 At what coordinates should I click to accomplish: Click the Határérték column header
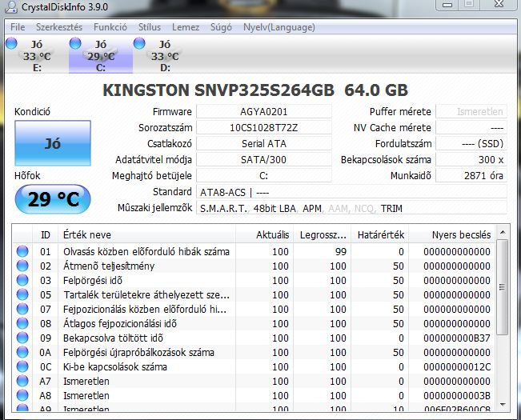[380, 234]
